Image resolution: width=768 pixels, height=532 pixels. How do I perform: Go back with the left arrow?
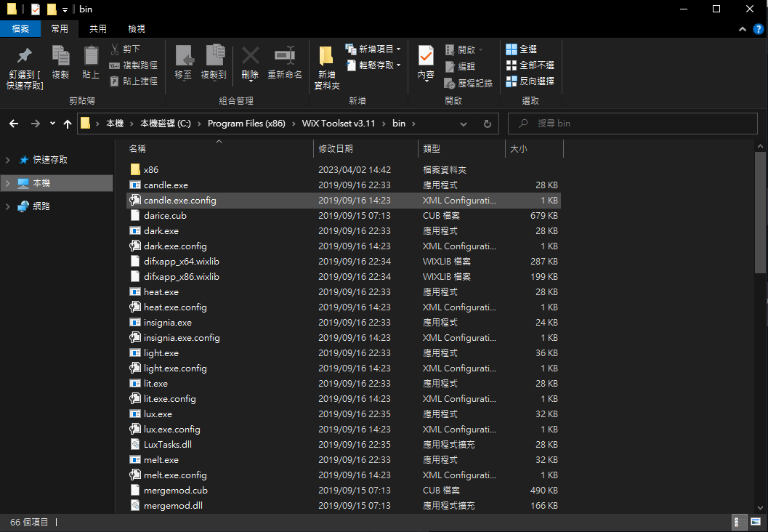pos(14,124)
